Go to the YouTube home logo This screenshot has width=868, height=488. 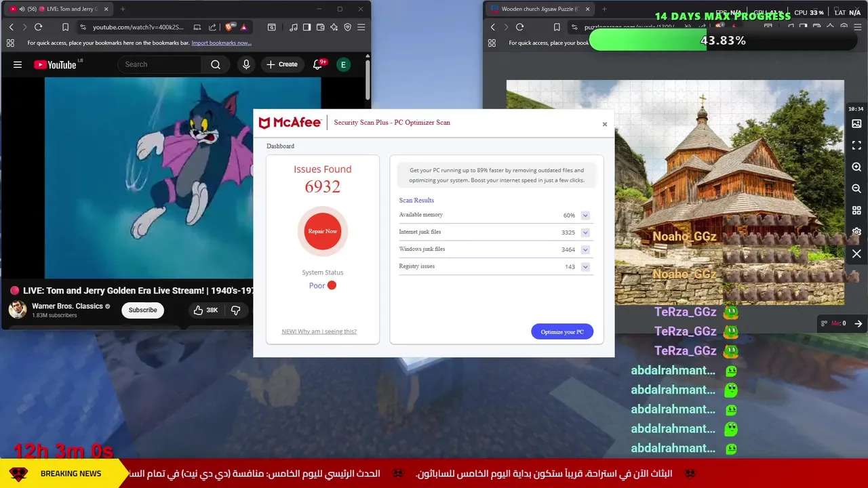(x=55, y=64)
